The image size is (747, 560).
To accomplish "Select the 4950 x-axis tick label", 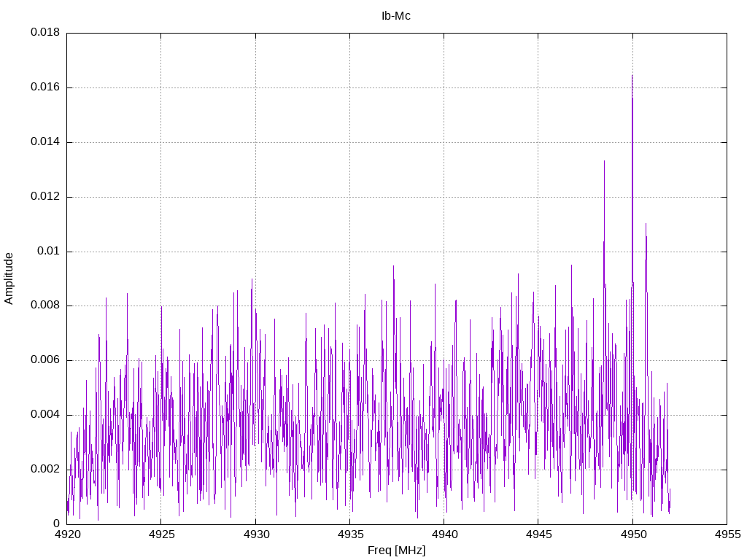I will click(x=632, y=534).
